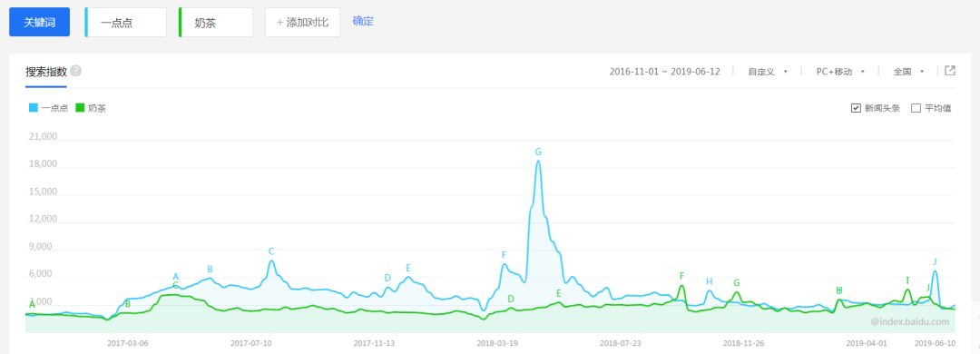Image resolution: width=980 pixels, height=354 pixels.
Task: Enable the 平均值 checkbox
Action: coord(916,108)
